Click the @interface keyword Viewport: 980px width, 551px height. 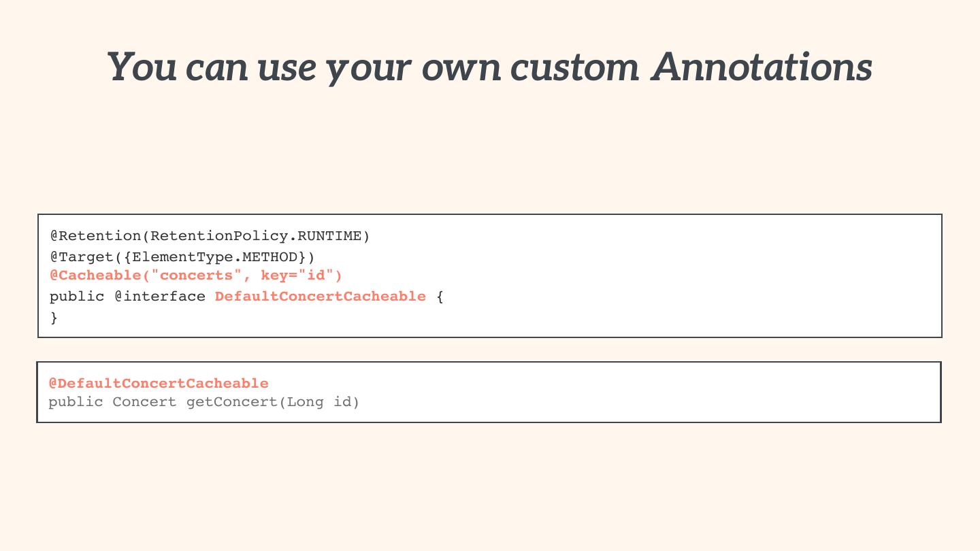[159, 297]
